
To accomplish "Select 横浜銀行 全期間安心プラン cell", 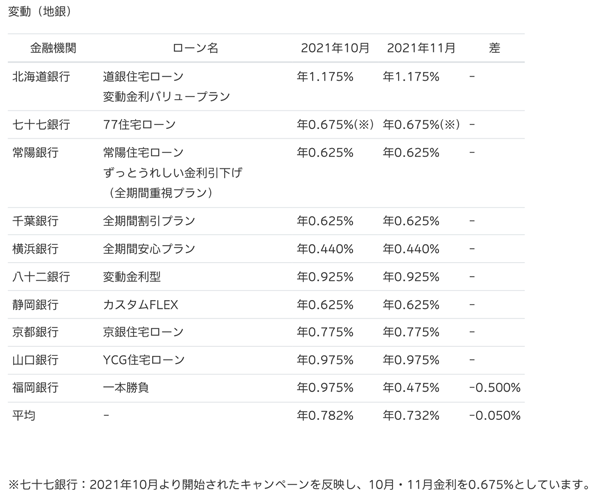I will pos(149,249).
